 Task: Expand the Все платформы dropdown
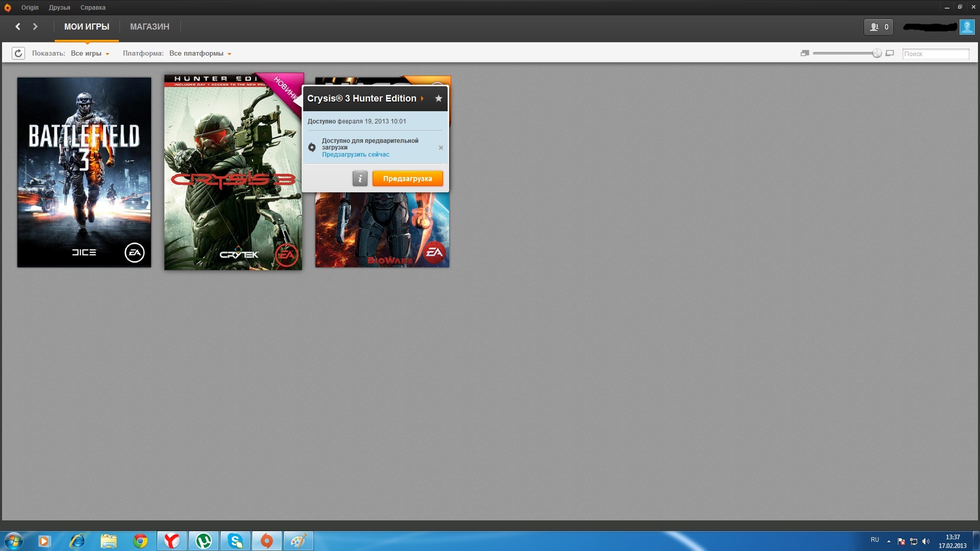point(201,54)
